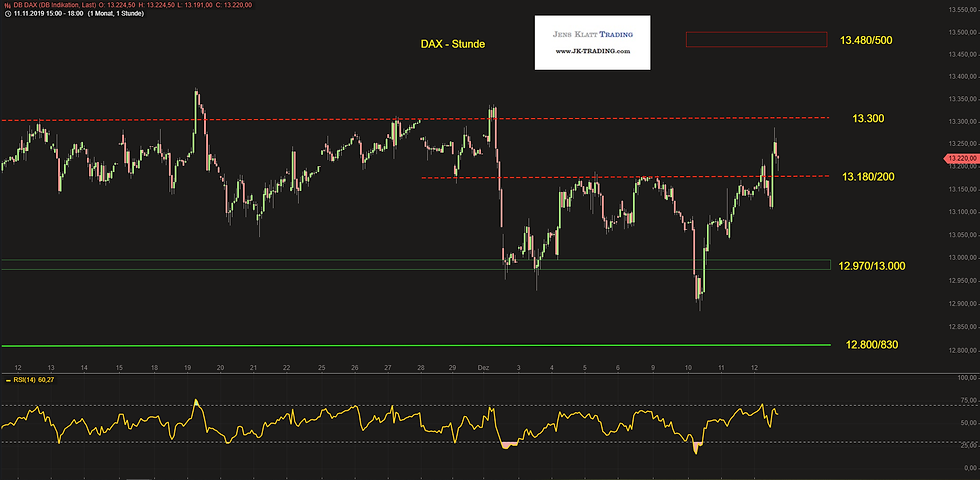
Task: Click the Jens Klatt Trading logo title
Action: [x=592, y=34]
